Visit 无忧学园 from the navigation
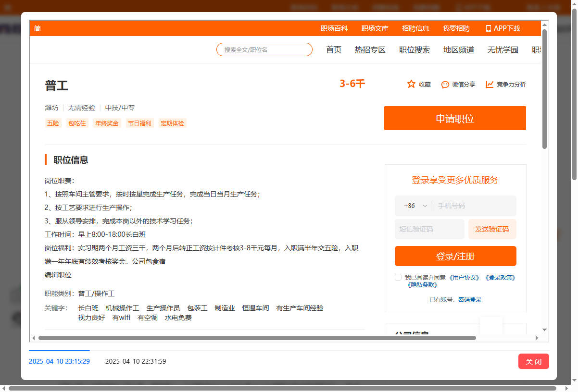Screen dimensions: 578x392 pos(502,49)
